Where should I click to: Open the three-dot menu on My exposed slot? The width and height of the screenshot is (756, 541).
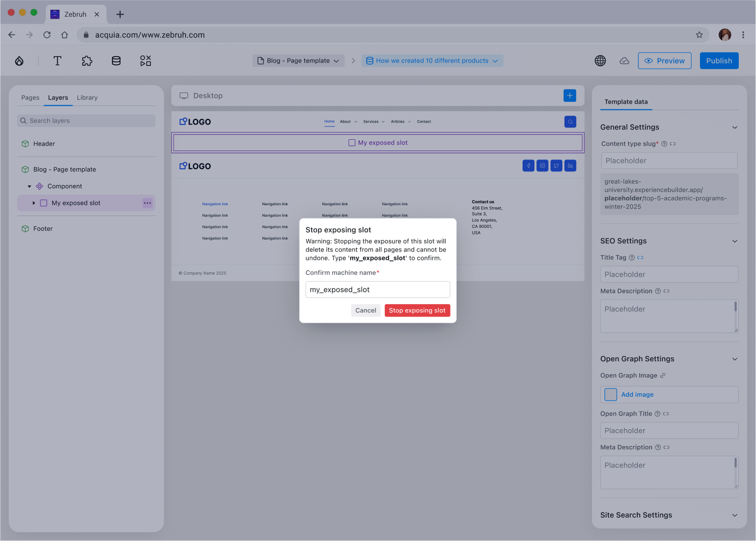[147, 203]
